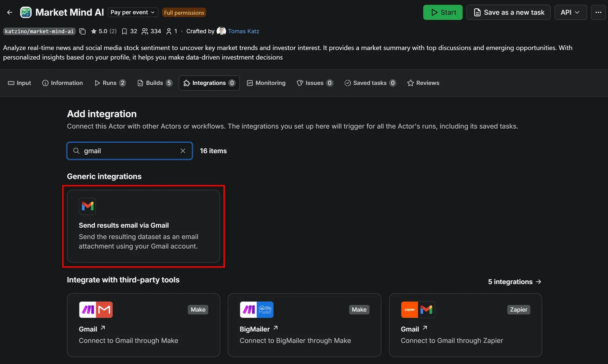Click the Market Mind AI title
This screenshot has height=364, width=608.
(x=70, y=13)
